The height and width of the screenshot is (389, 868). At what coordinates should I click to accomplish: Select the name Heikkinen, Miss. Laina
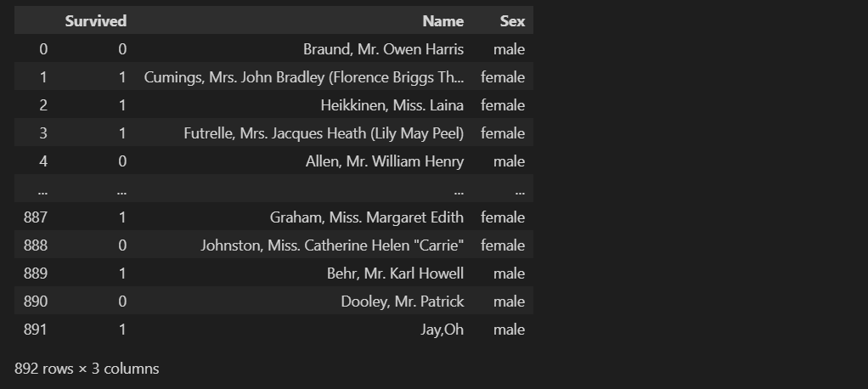[392, 105]
